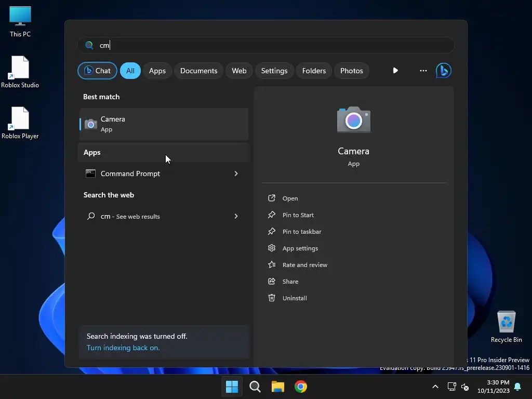This screenshot has width=532, height=399.
Task: Click the Camera icon in best match row
Action: click(x=90, y=124)
